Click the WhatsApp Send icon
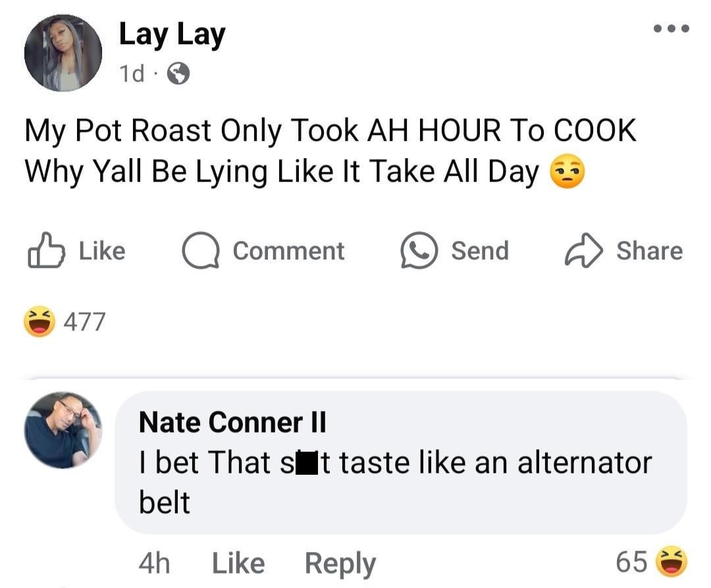The height and width of the screenshot is (588, 711). coord(419,250)
